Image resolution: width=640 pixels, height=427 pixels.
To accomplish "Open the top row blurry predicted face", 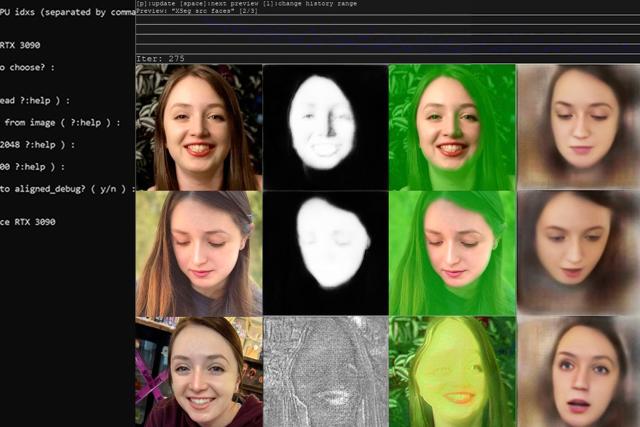I will tap(578, 127).
